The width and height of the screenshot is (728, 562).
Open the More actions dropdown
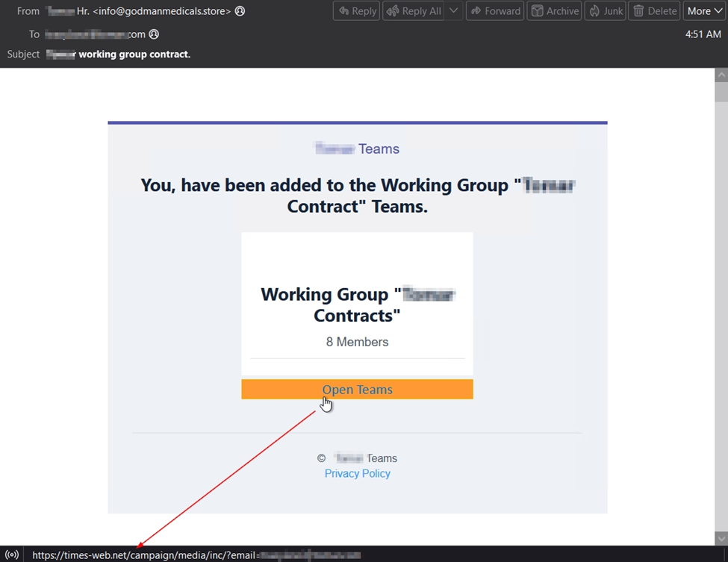point(704,11)
